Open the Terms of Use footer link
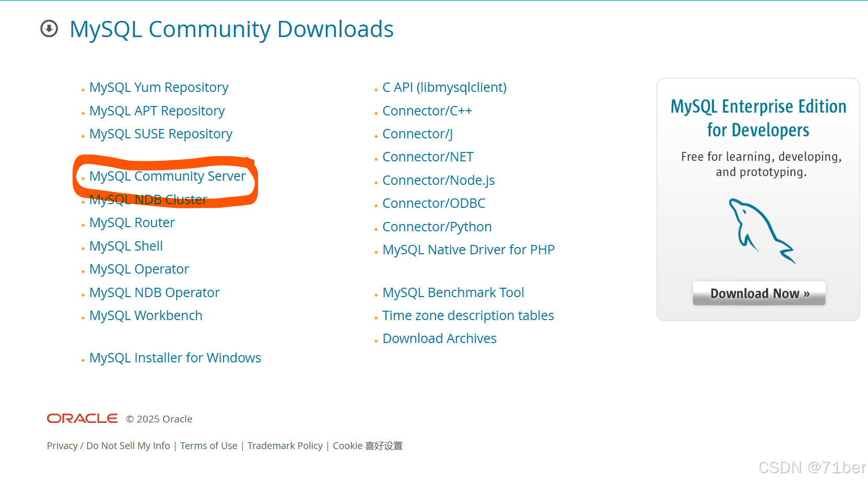Screen dimensions: 868x483 [x=208, y=445]
